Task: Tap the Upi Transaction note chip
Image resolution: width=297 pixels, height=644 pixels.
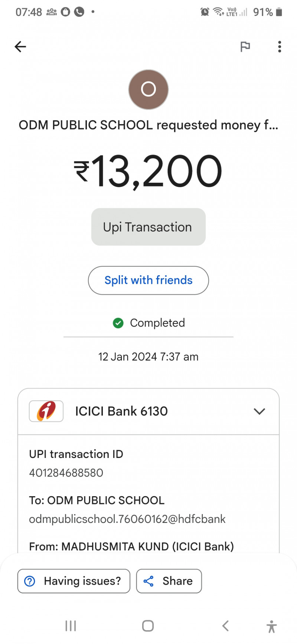Action: [x=148, y=227]
